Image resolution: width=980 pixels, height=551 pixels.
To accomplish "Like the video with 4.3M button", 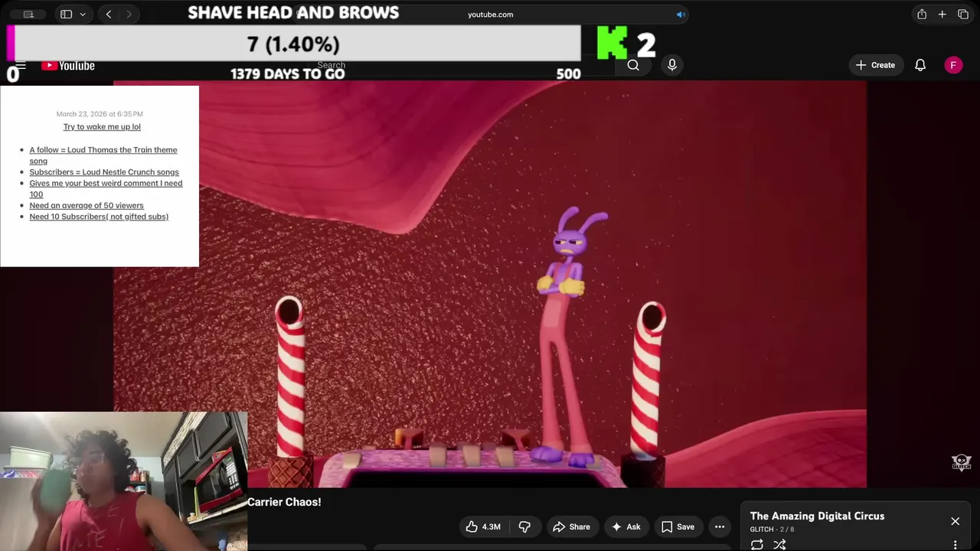I will click(x=483, y=527).
